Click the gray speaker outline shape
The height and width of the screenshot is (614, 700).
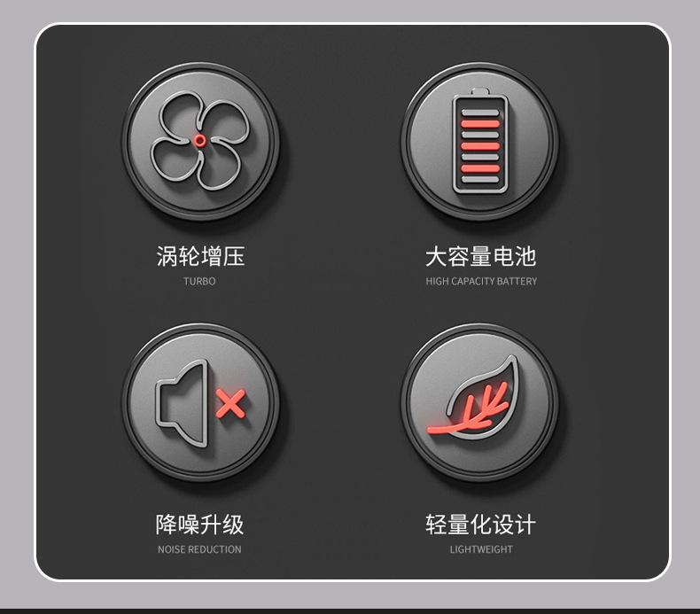click(182, 403)
